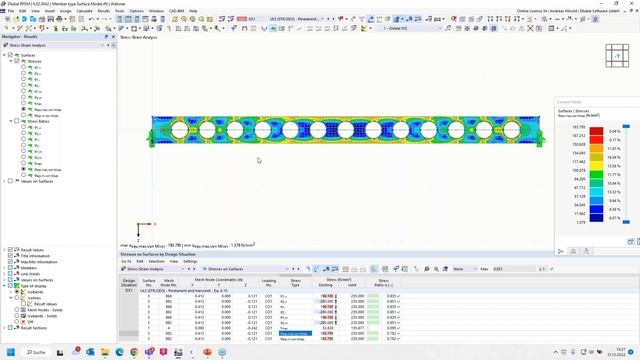
Task: Open File Explorer from the taskbar
Action: [x=105, y=352]
